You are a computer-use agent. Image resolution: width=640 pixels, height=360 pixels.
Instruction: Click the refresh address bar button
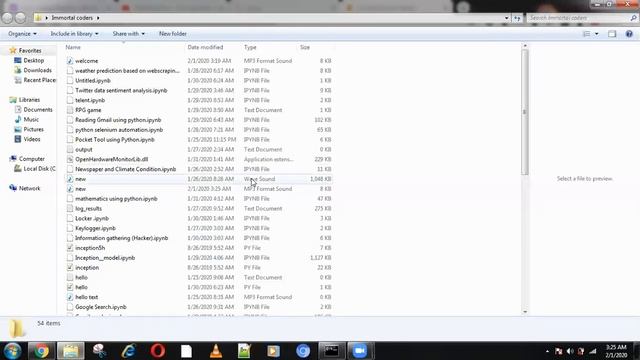tap(518, 18)
